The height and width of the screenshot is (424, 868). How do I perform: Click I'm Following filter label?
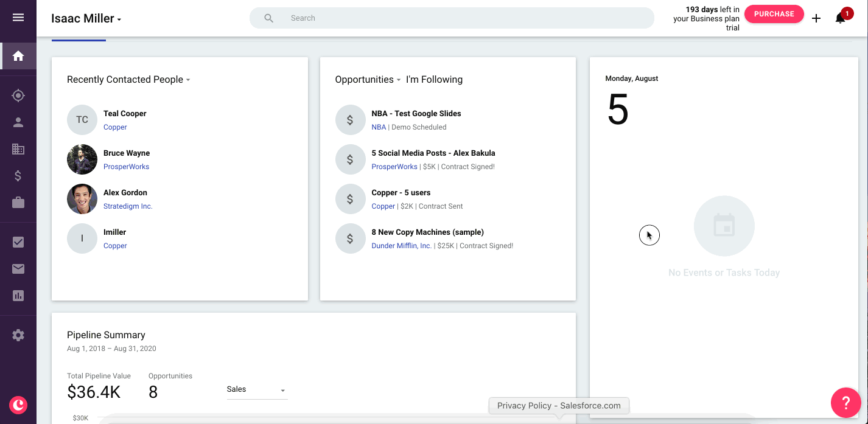point(434,80)
